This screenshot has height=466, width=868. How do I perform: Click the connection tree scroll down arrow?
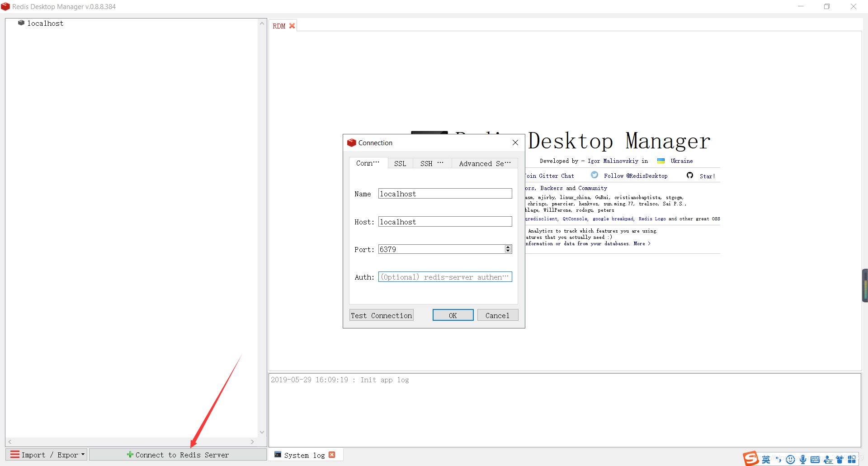[262, 432]
